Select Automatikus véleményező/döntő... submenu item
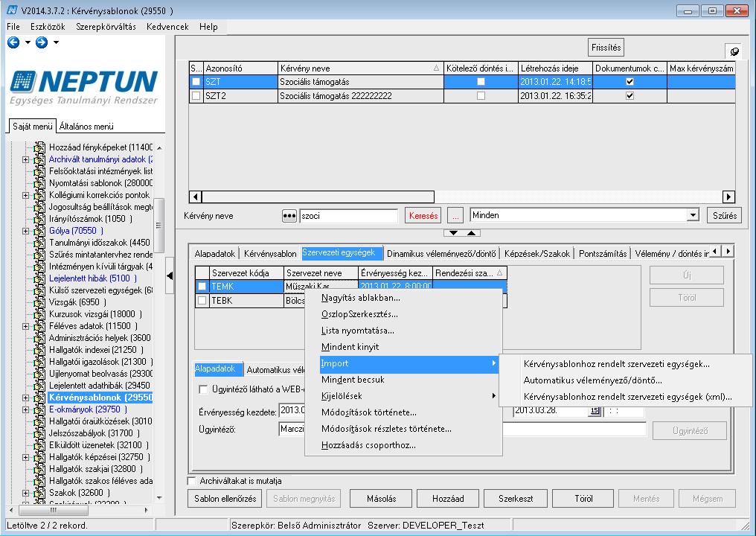The width and height of the screenshot is (756, 536). (x=592, y=380)
